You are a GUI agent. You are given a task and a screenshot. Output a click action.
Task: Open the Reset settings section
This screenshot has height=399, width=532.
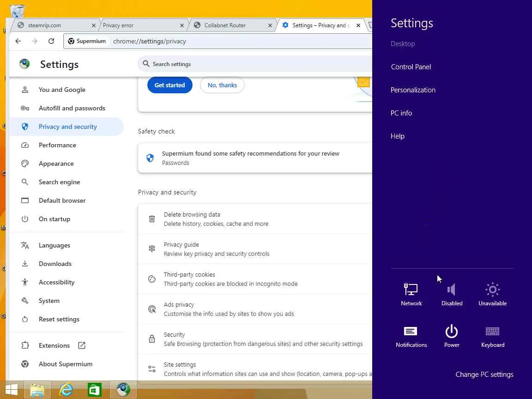(x=66, y=319)
